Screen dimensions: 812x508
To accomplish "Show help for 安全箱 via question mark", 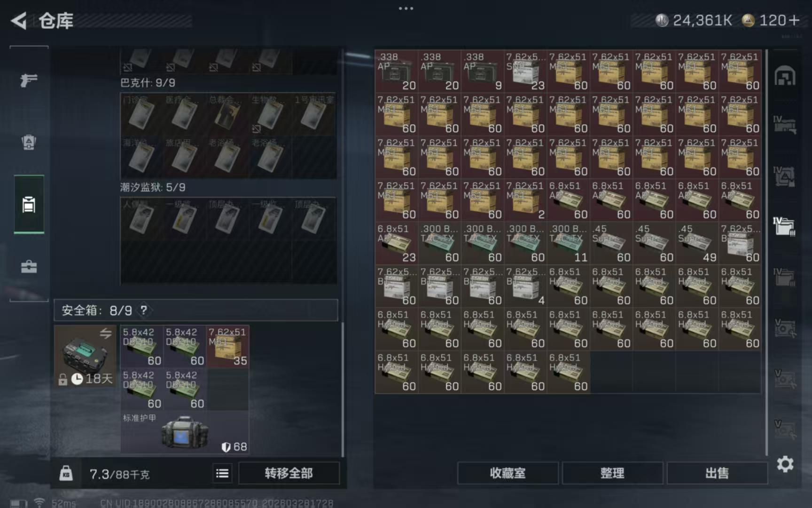I will tap(144, 310).
